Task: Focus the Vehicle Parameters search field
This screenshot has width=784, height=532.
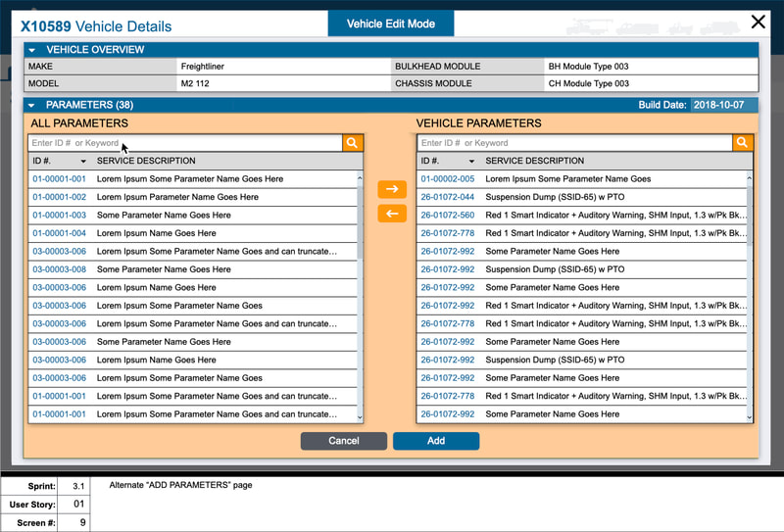Action: [x=575, y=143]
